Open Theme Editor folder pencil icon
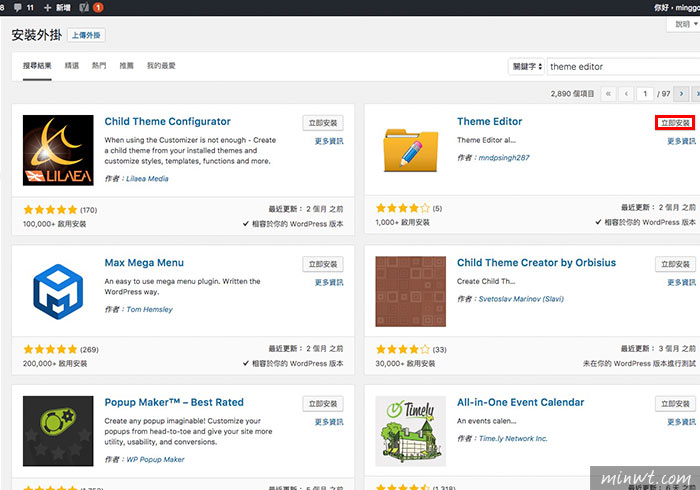This screenshot has height=490, width=700. pyautogui.click(x=411, y=150)
